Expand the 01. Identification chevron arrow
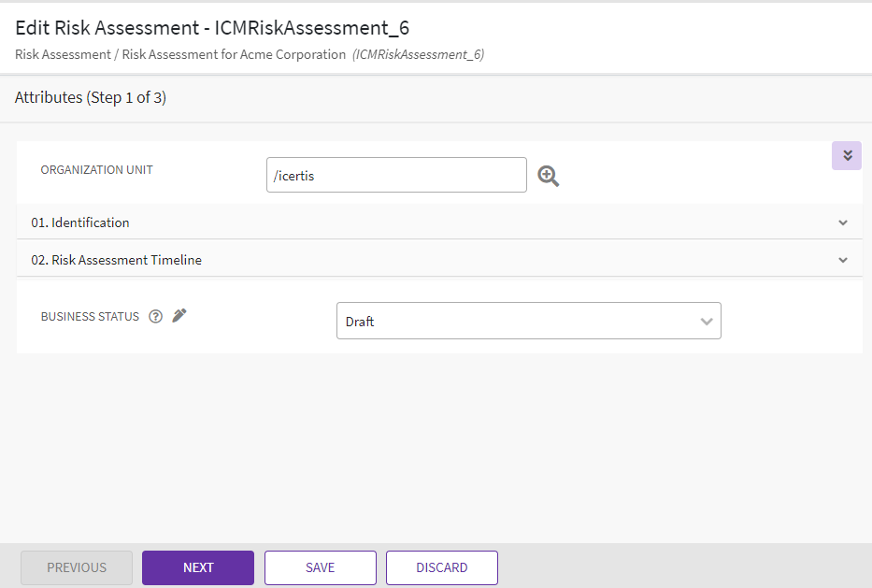The height and width of the screenshot is (588, 872). click(x=843, y=222)
